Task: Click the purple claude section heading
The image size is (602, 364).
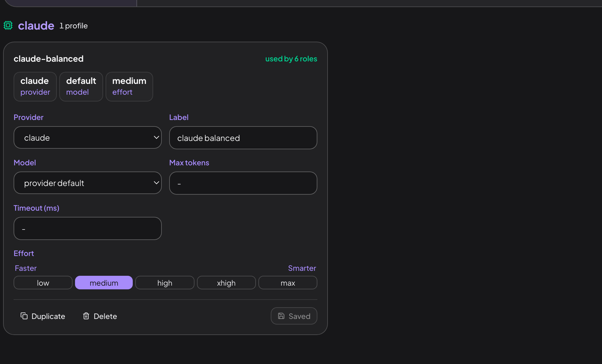Action: [x=36, y=26]
